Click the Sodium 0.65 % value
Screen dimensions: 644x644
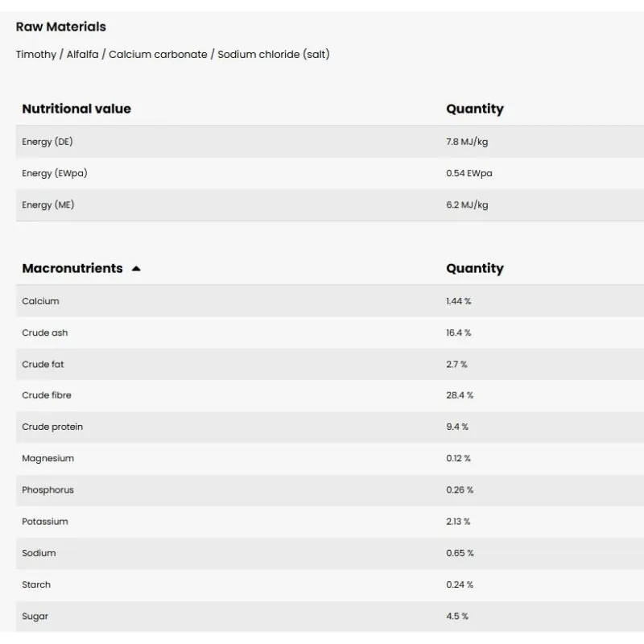[460, 553]
